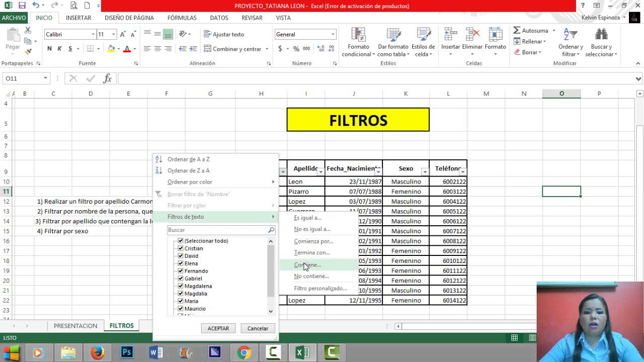
Task: Open Ordenar y filtrar
Action: point(571,42)
